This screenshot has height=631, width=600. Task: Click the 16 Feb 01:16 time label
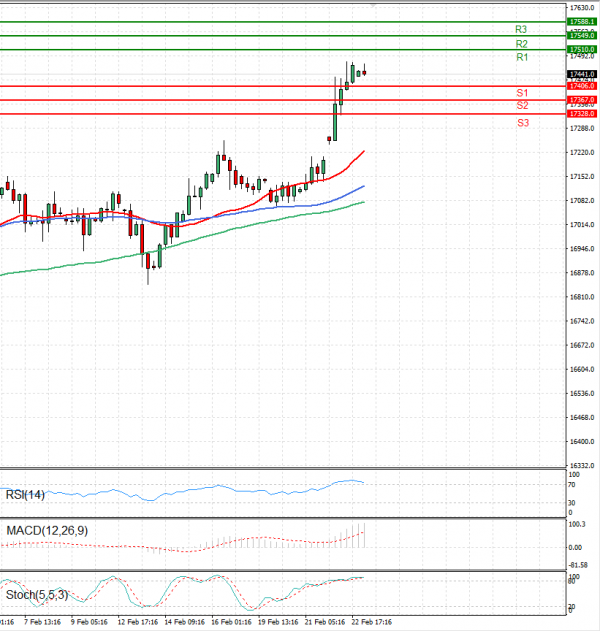point(231,622)
